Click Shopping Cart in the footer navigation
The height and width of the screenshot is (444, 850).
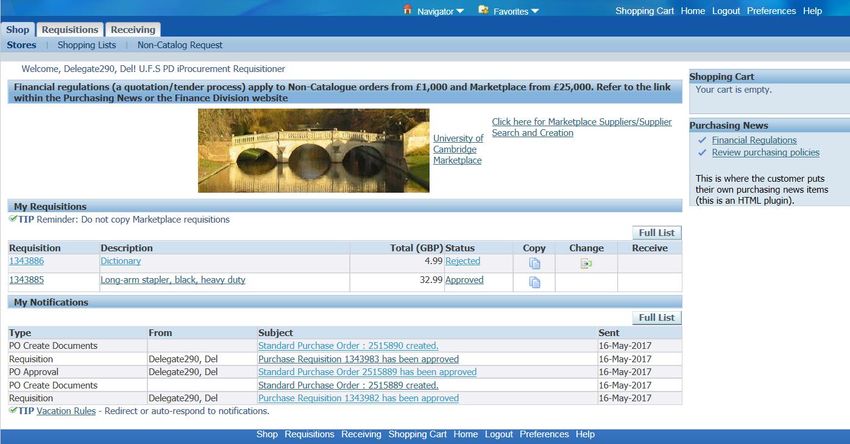417,434
